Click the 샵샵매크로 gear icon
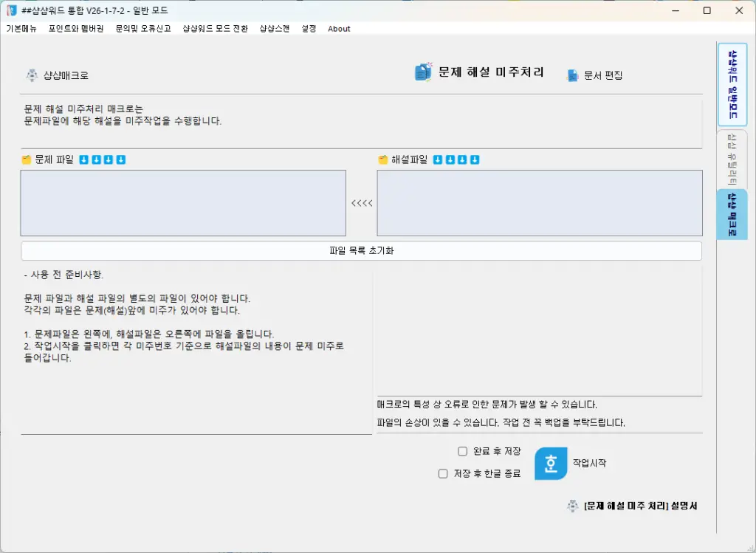756x553 pixels. 30,75
